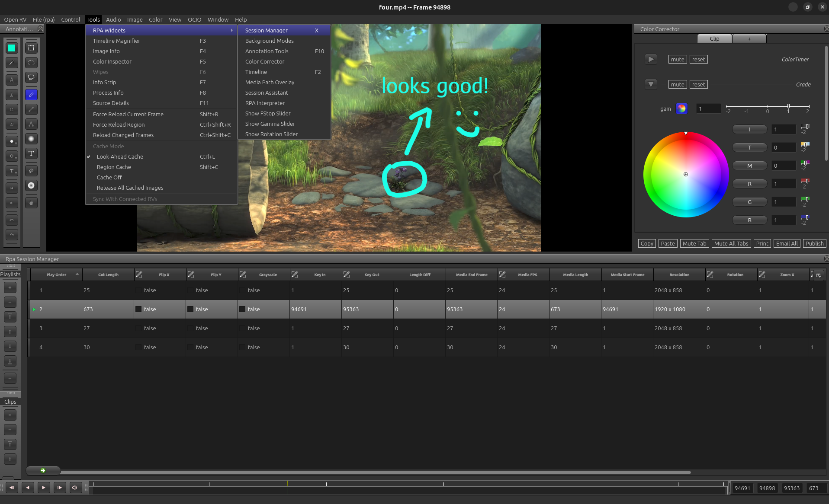The width and height of the screenshot is (829, 504).
Task: Pick the eraser tool in annotation toolbar
Action: 31,171
